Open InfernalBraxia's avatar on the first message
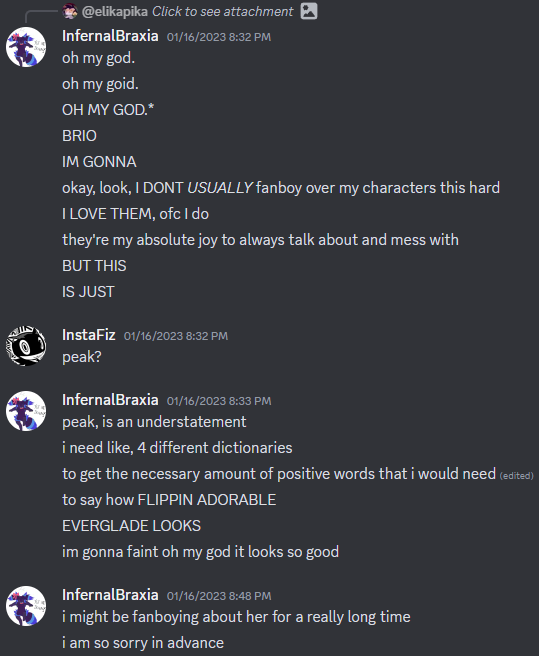This screenshot has width=539, height=656. point(26,47)
